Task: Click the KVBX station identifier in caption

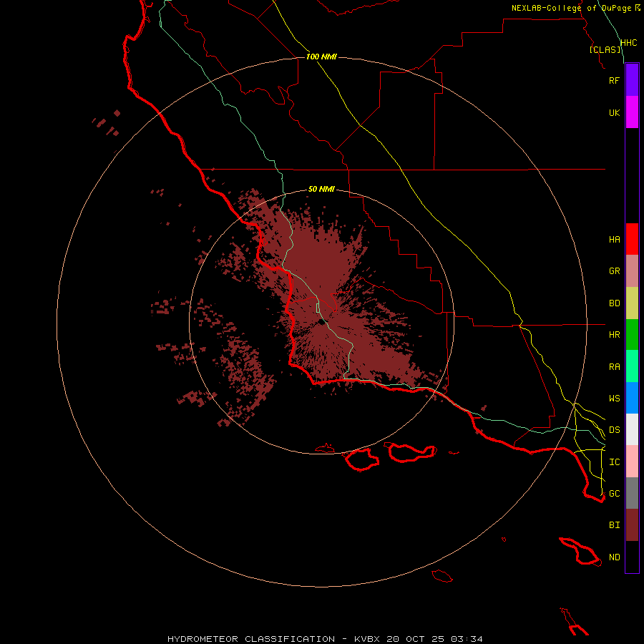Action: pyautogui.click(x=367, y=639)
